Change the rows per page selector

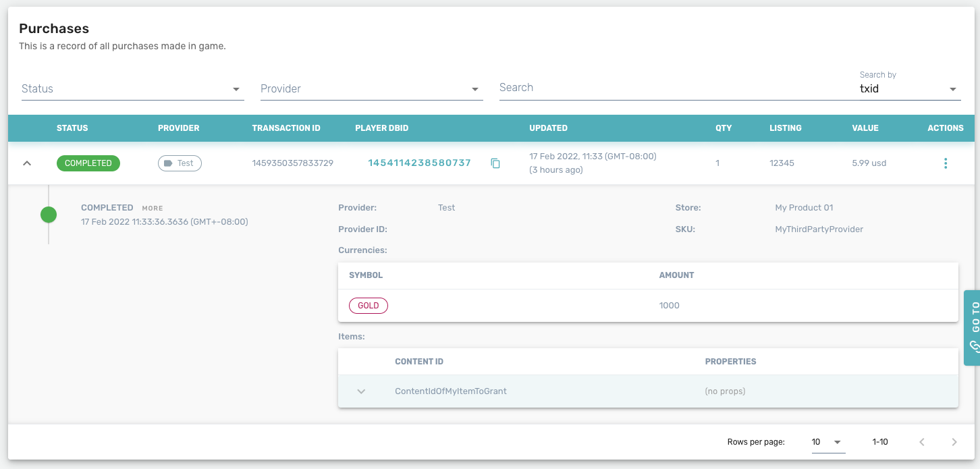(x=827, y=442)
